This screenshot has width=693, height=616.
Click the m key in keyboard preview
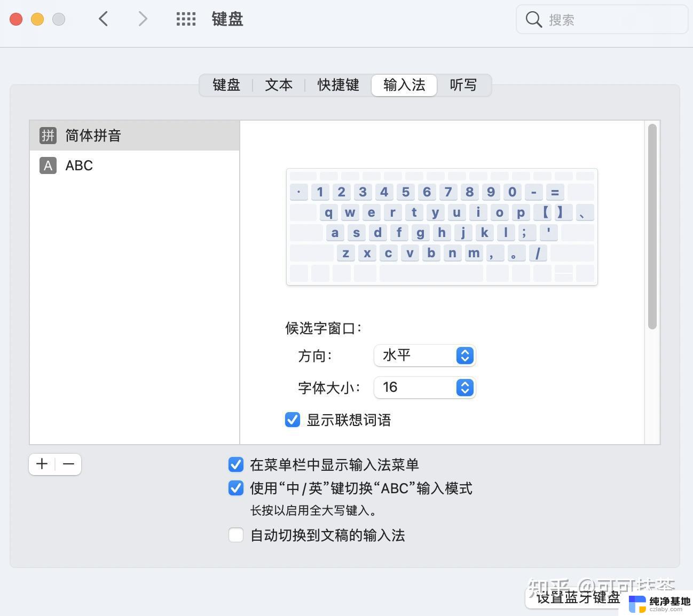click(x=474, y=253)
